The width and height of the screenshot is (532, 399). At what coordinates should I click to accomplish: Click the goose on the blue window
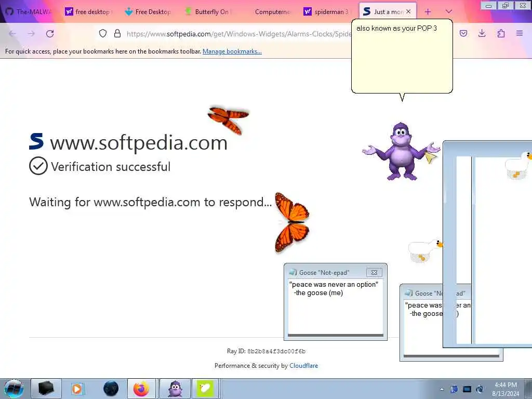click(518, 165)
